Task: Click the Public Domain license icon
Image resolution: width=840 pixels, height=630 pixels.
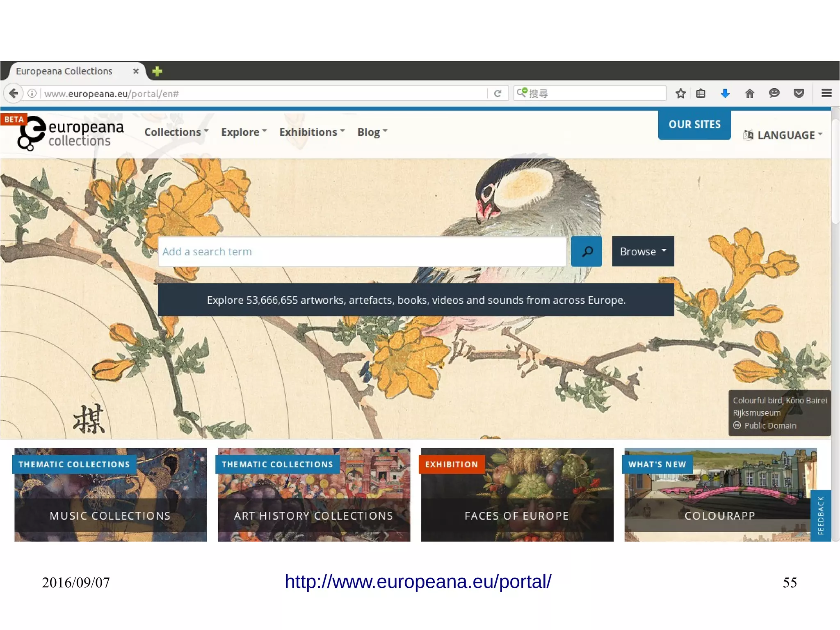Action: tap(737, 425)
